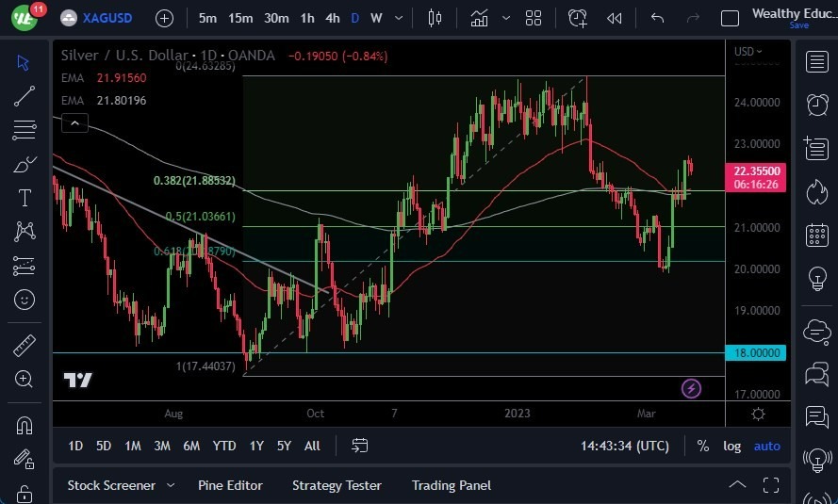Viewport: 838px width, 504px height.
Task: Toggle auto scale for price axis
Action: [x=766, y=446]
